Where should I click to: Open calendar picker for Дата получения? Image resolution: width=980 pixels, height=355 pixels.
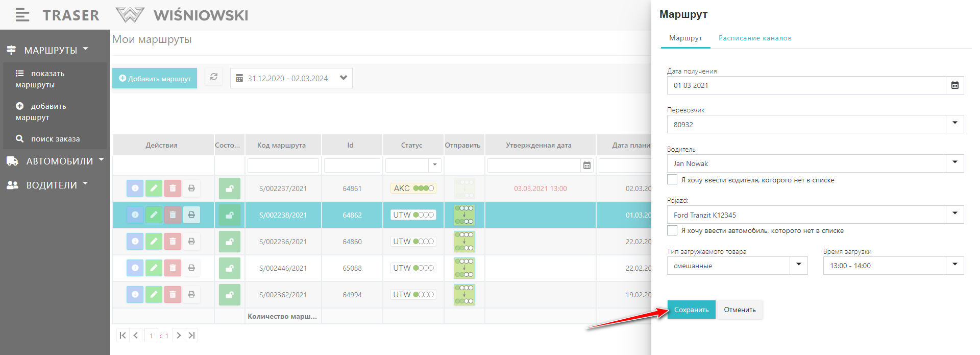click(x=954, y=85)
